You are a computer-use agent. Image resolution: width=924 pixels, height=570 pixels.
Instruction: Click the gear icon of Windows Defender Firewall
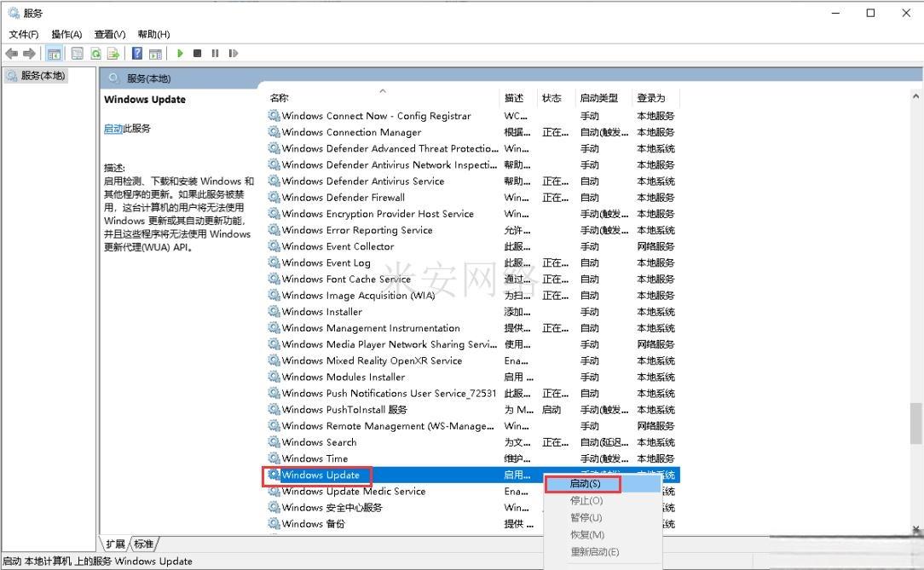[274, 198]
